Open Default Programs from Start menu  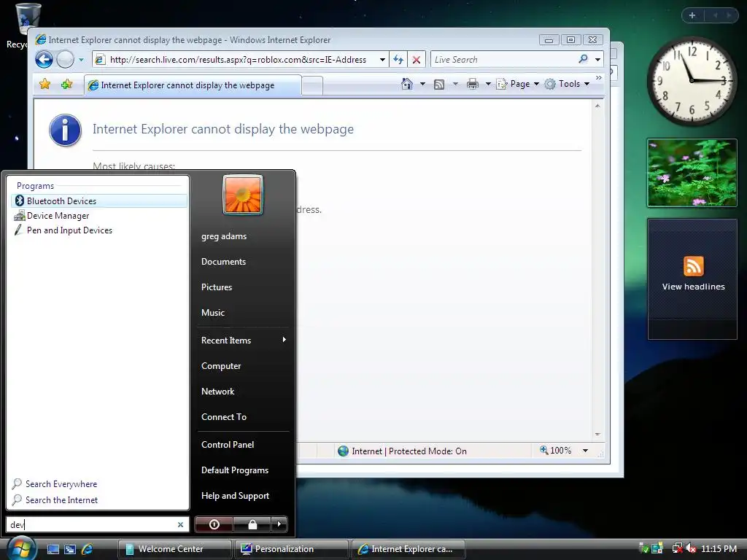[x=234, y=470]
